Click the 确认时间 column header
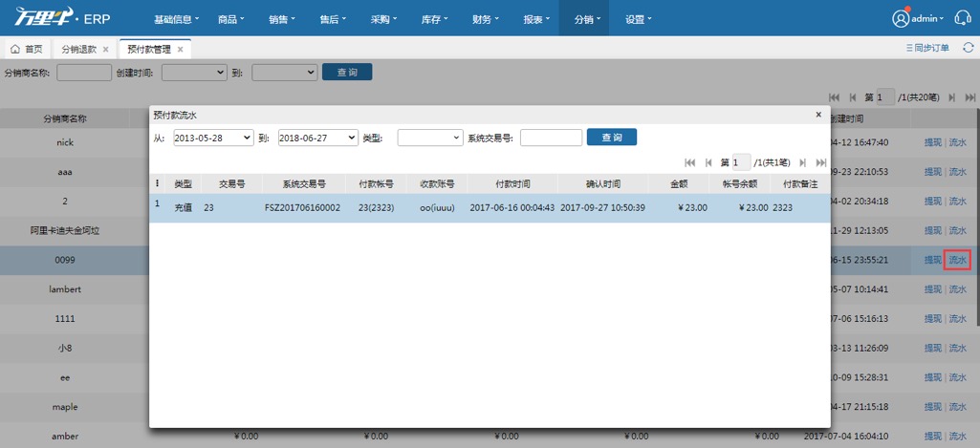Image resolution: width=980 pixels, height=448 pixels. coord(603,184)
